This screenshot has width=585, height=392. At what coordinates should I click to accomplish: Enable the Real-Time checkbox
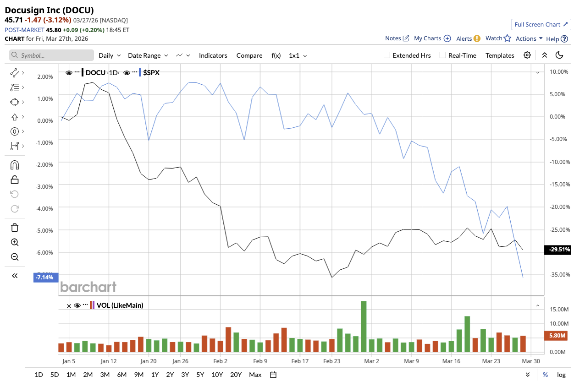point(443,55)
